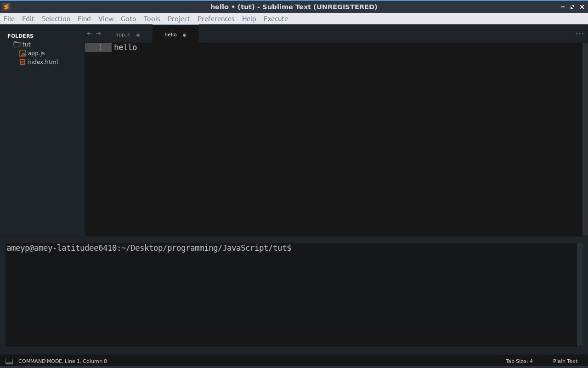Viewport: 588px width, 368px height.
Task: Open the Preferences menu
Action: (x=215, y=19)
